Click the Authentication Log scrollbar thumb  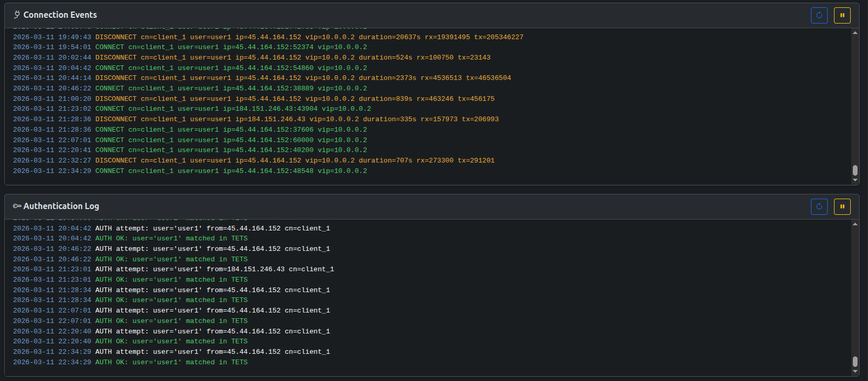click(x=855, y=362)
